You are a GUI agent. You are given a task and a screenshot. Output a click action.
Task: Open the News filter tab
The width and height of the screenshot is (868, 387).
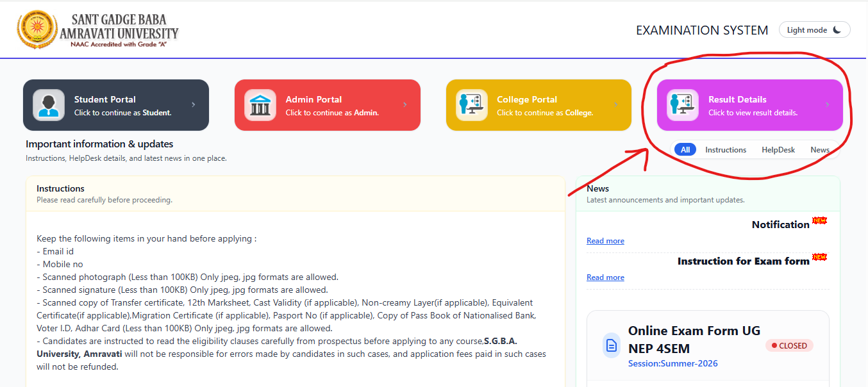pyautogui.click(x=820, y=149)
